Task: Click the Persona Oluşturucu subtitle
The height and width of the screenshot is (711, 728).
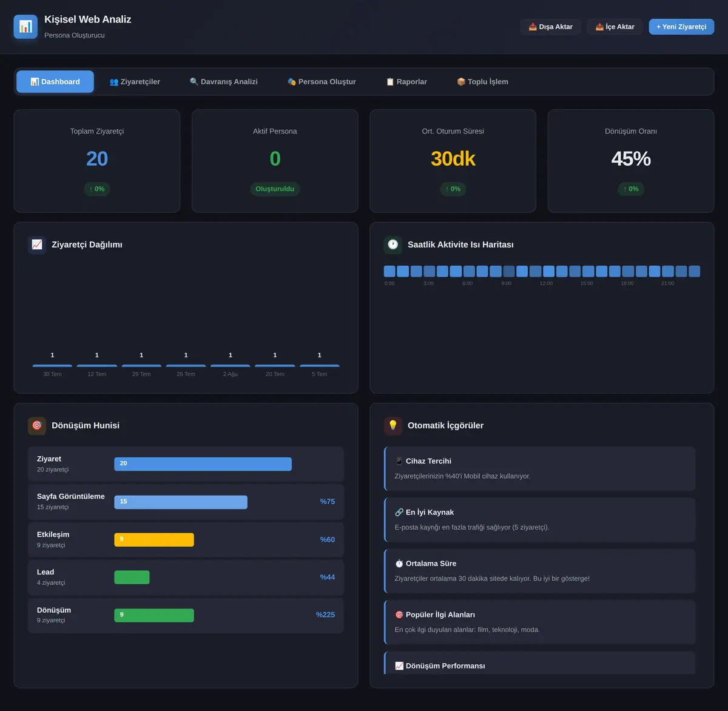Action: (x=75, y=35)
